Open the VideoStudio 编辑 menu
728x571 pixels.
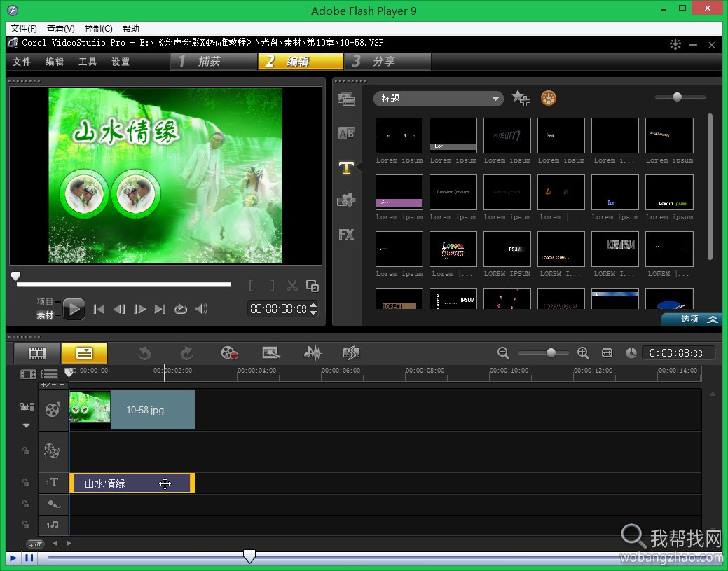pyautogui.click(x=55, y=62)
